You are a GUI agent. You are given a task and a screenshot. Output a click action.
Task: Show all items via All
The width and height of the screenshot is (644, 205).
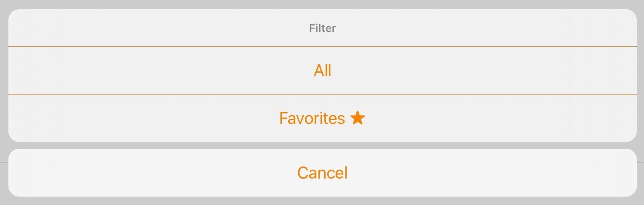click(322, 71)
